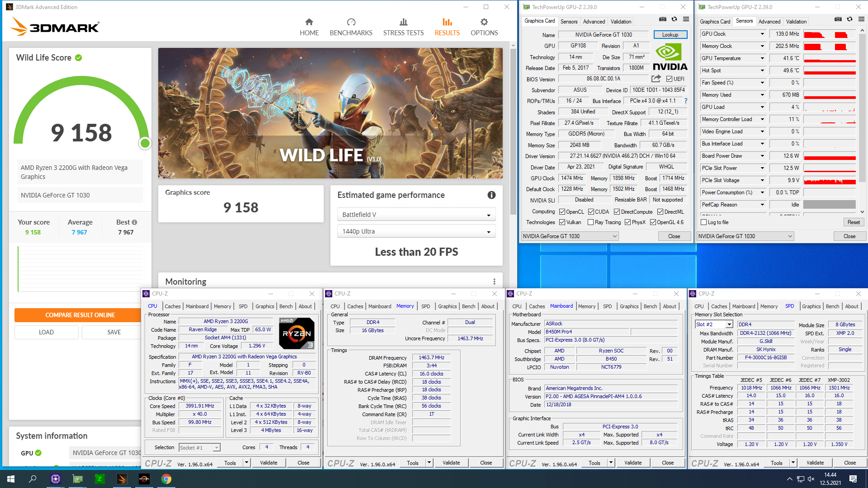Open the Monitoring three-dot menu

point(494,282)
